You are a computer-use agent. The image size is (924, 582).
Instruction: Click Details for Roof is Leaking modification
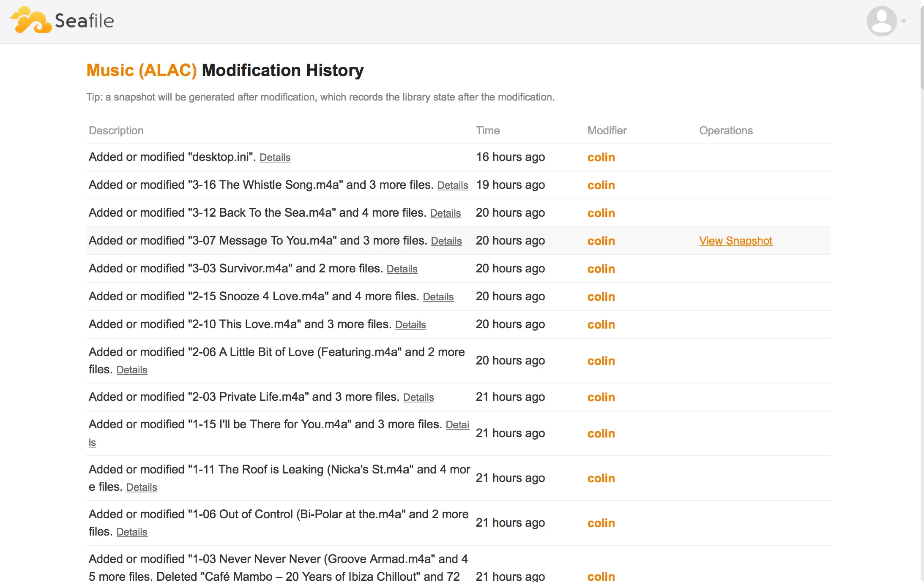click(x=141, y=487)
